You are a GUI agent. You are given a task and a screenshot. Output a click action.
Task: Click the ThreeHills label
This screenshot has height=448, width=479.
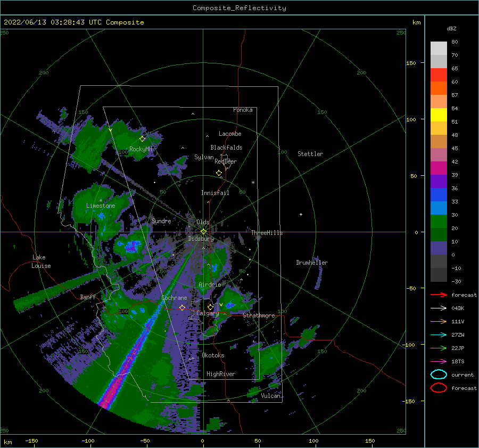coord(267,233)
